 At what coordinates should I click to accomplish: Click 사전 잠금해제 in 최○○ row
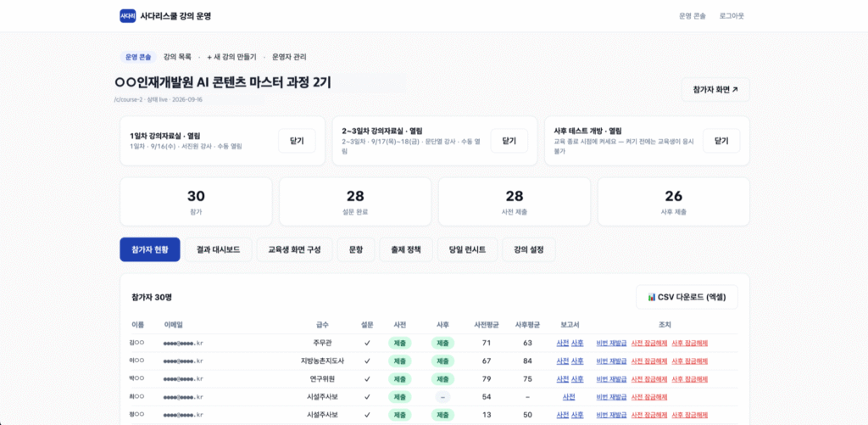[x=648, y=397]
